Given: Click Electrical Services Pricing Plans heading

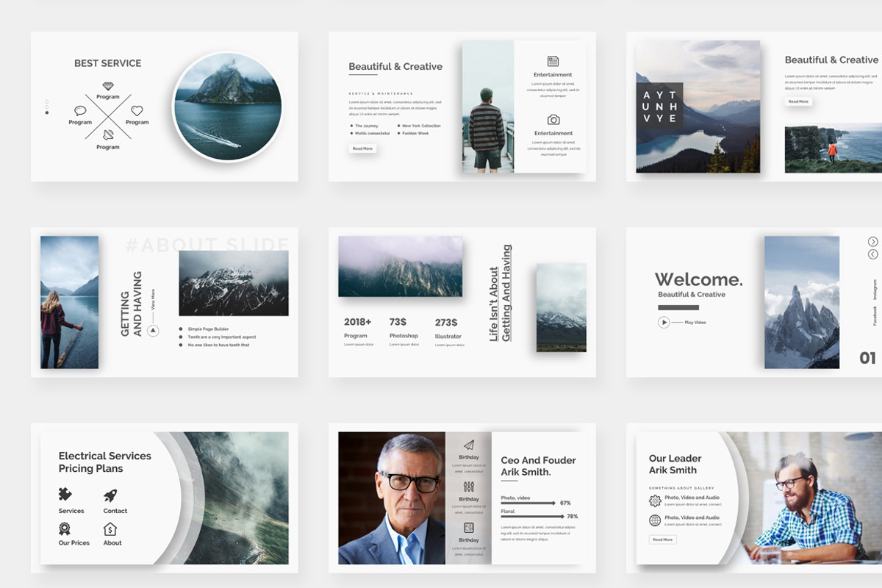Looking at the screenshot, I should pos(105,462).
